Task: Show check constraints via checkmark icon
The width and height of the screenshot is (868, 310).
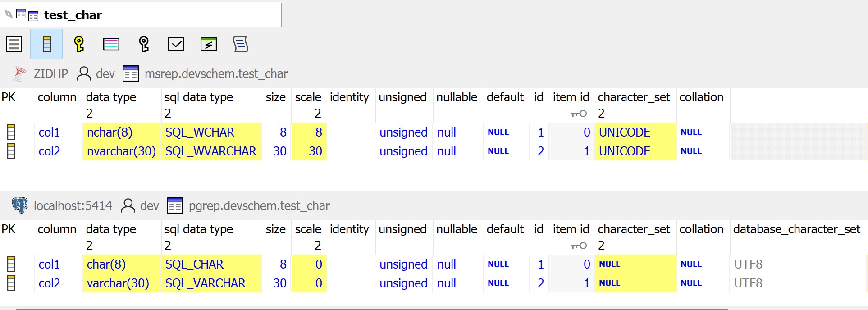Action: coord(176,44)
